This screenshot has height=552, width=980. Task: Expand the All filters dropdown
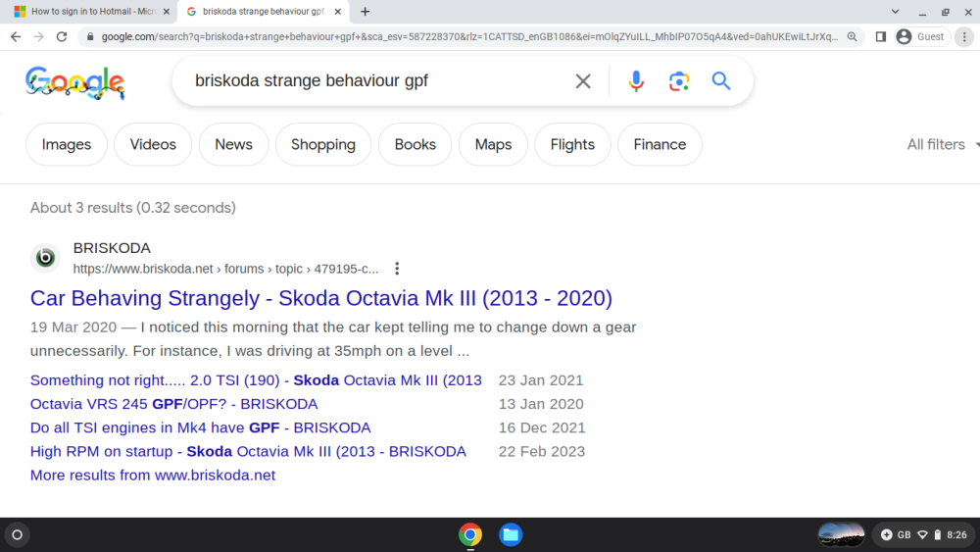[943, 144]
